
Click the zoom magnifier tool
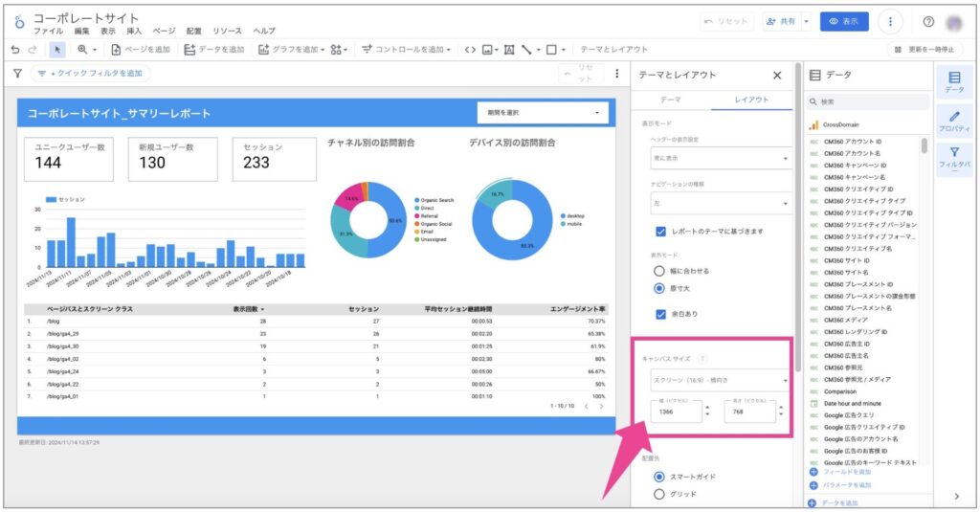click(82, 50)
